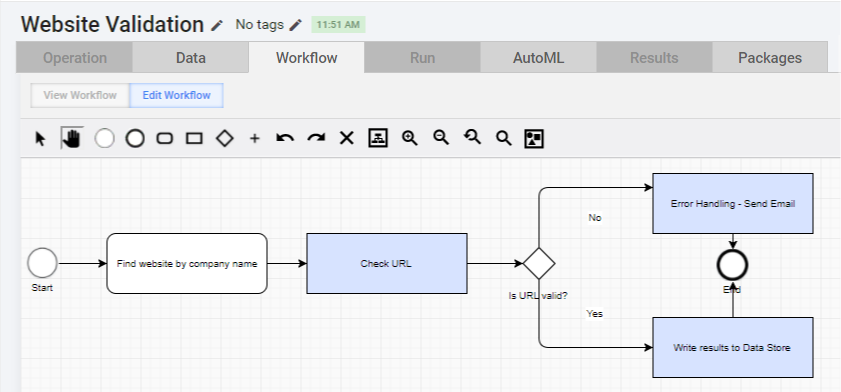Switch to View Workflow mode

click(x=80, y=95)
